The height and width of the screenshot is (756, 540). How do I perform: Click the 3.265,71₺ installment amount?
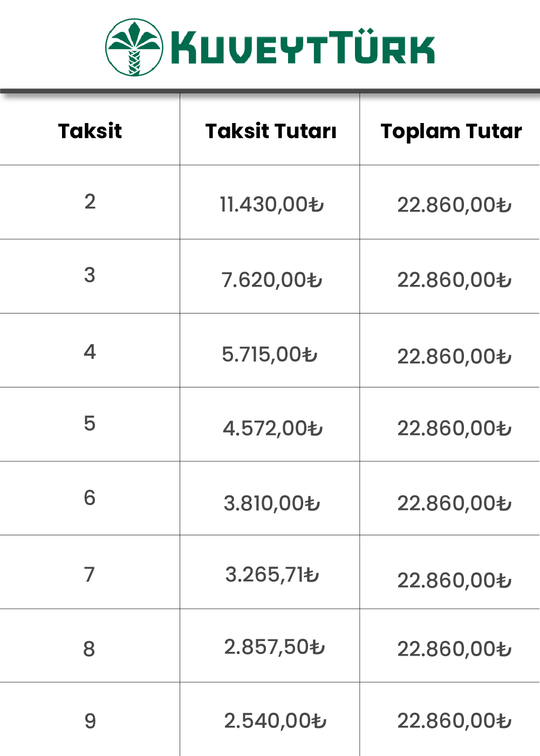point(272,575)
